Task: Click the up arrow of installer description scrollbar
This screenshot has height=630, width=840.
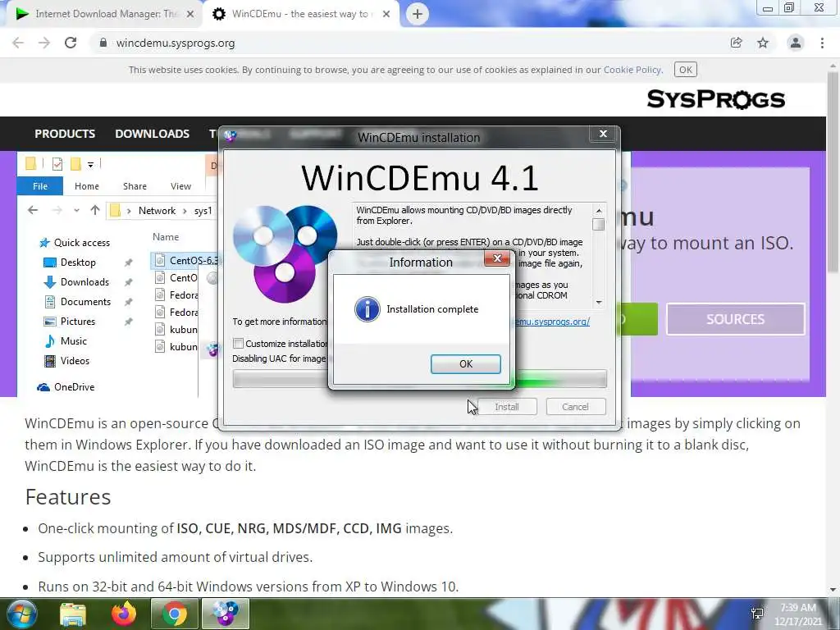Action: click(x=598, y=211)
